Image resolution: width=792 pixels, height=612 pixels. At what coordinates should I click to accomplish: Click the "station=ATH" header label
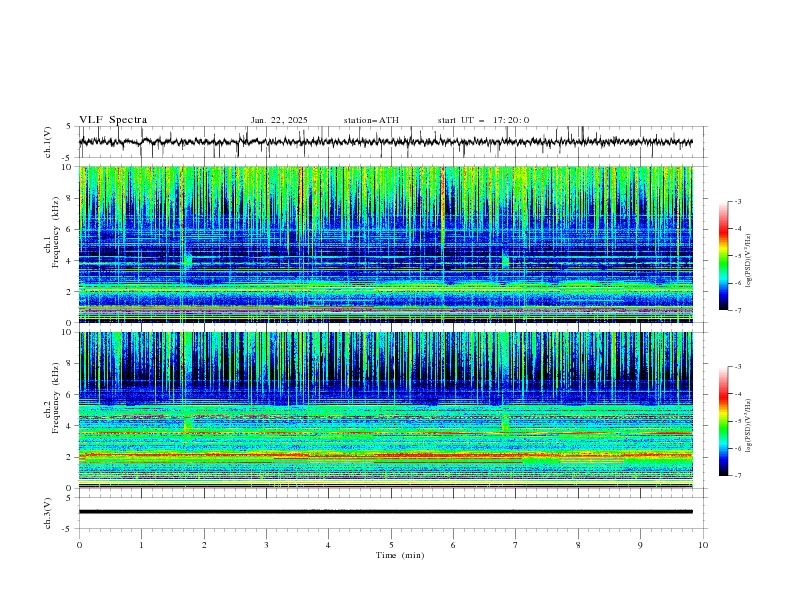(371, 120)
